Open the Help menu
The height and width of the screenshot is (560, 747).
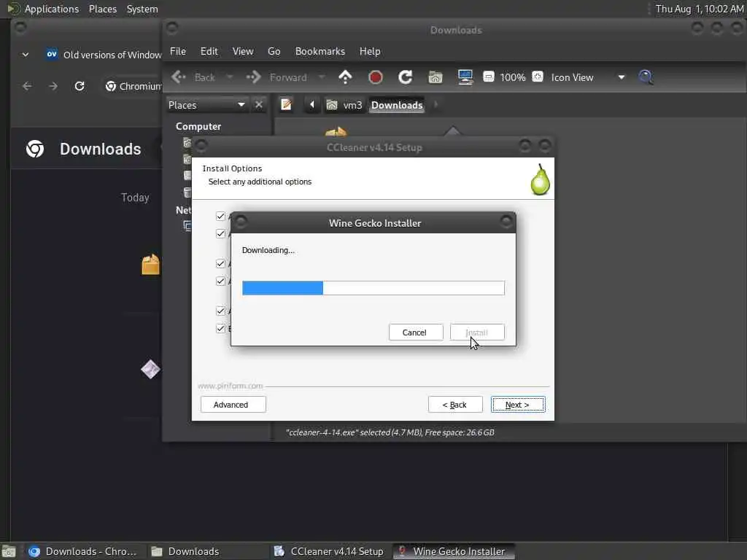[370, 52]
